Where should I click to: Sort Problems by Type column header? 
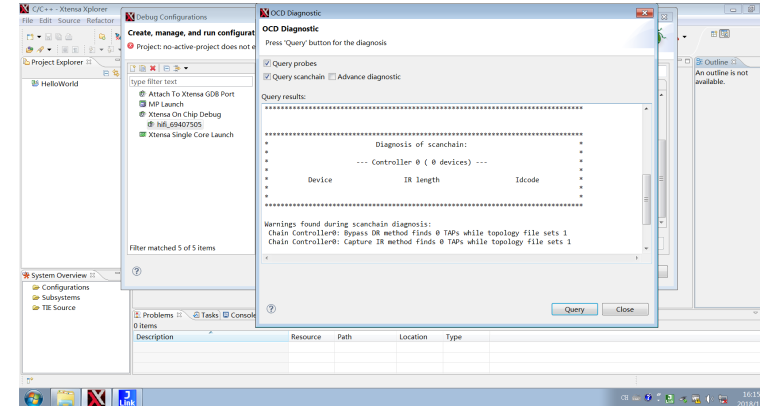(x=466, y=337)
